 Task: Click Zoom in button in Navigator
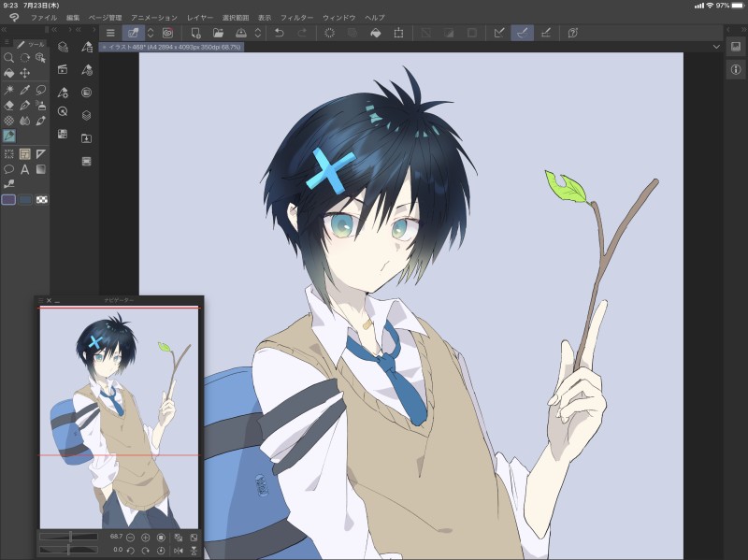146,538
